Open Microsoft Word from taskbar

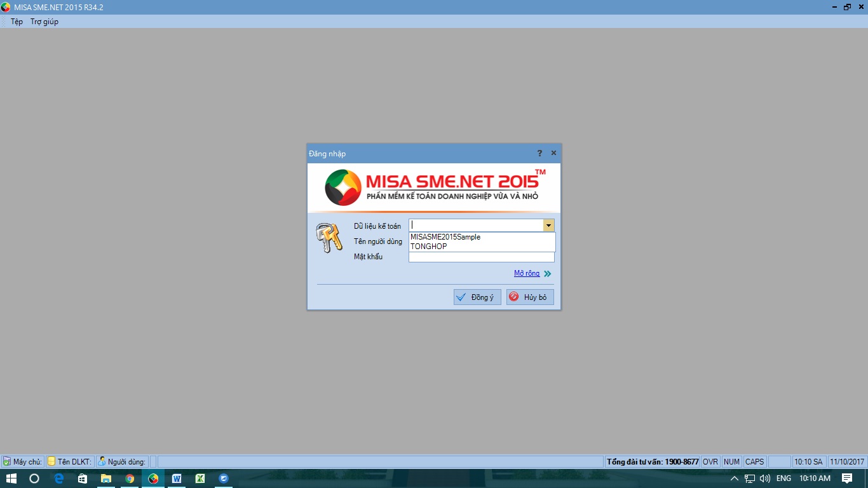177,478
